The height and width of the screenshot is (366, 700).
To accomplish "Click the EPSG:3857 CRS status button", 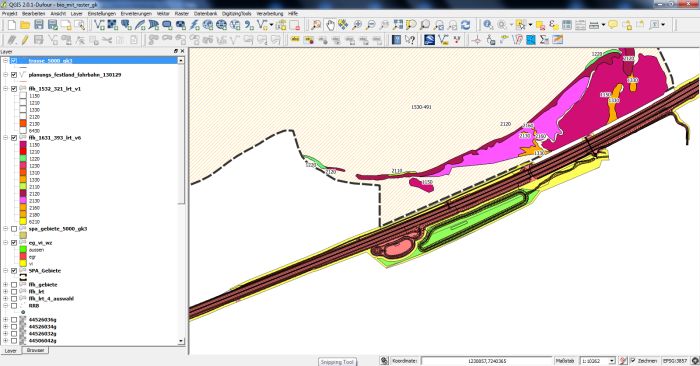I will point(675,361).
